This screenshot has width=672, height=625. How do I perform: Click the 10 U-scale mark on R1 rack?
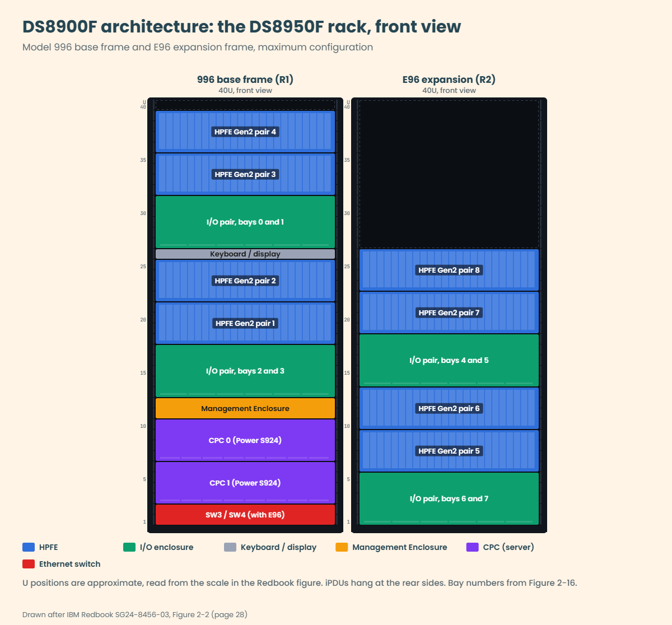pos(143,426)
